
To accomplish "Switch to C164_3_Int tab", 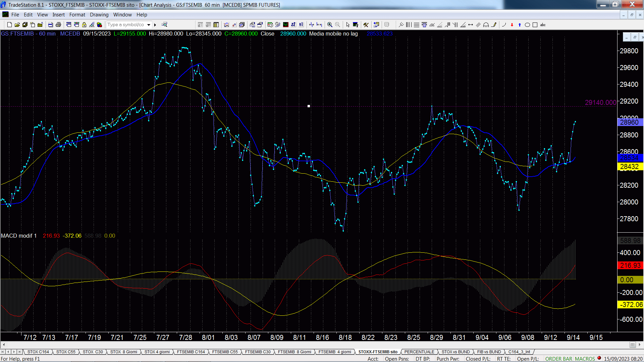I will (519, 352).
